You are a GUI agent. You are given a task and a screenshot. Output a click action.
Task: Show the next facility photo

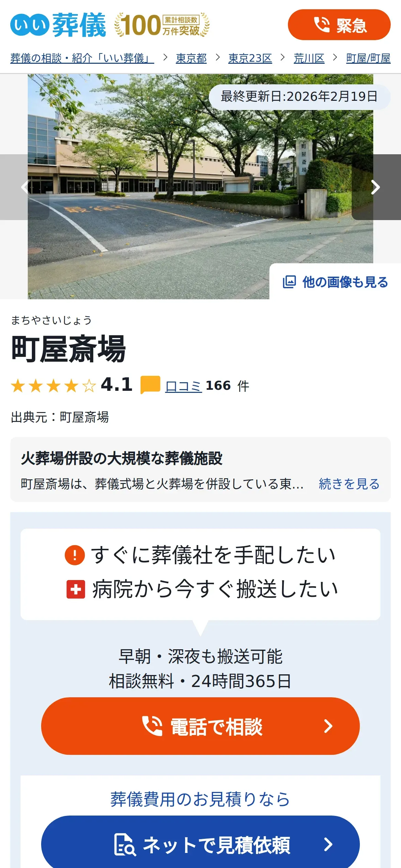(x=376, y=187)
